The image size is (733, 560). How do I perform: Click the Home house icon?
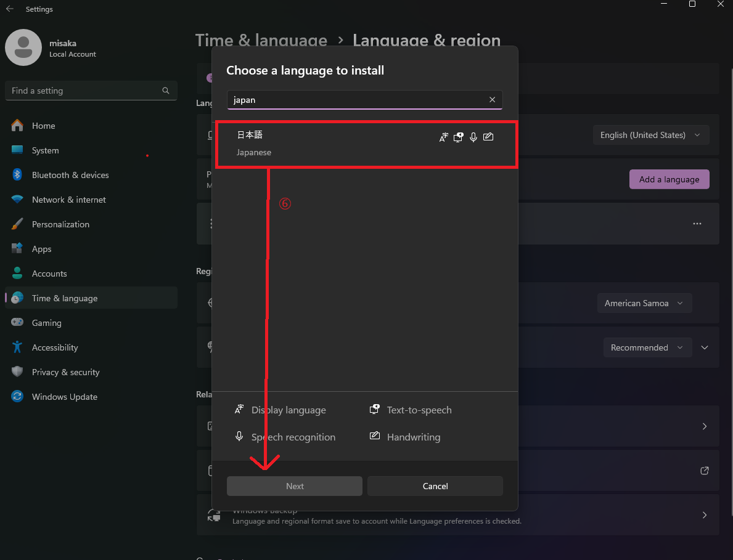tap(17, 125)
